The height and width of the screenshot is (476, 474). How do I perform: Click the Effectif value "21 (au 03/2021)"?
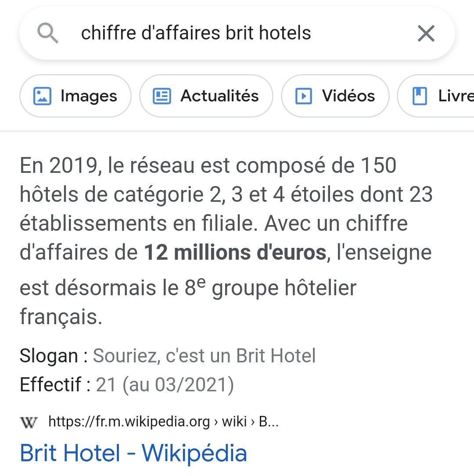(165, 385)
